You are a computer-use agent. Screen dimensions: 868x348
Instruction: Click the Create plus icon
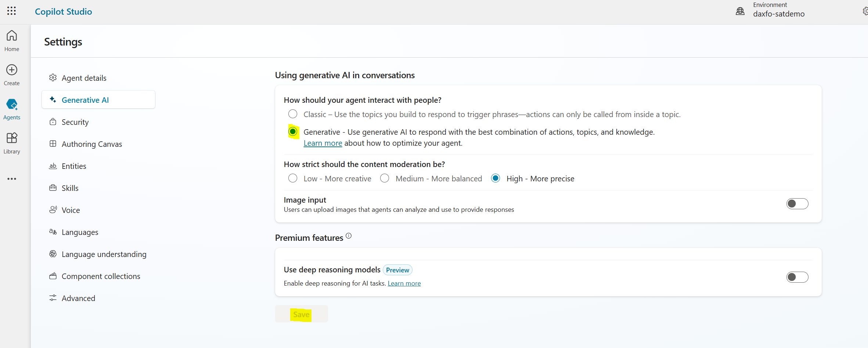[12, 70]
